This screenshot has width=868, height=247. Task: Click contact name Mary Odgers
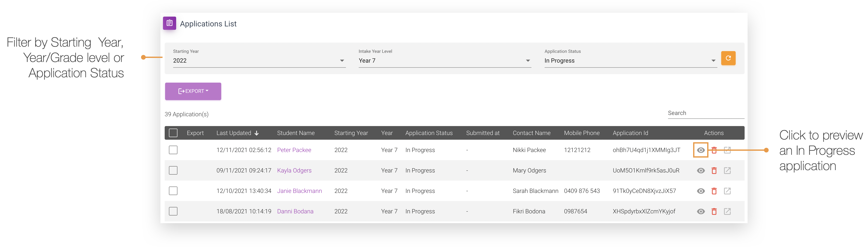pos(529,170)
